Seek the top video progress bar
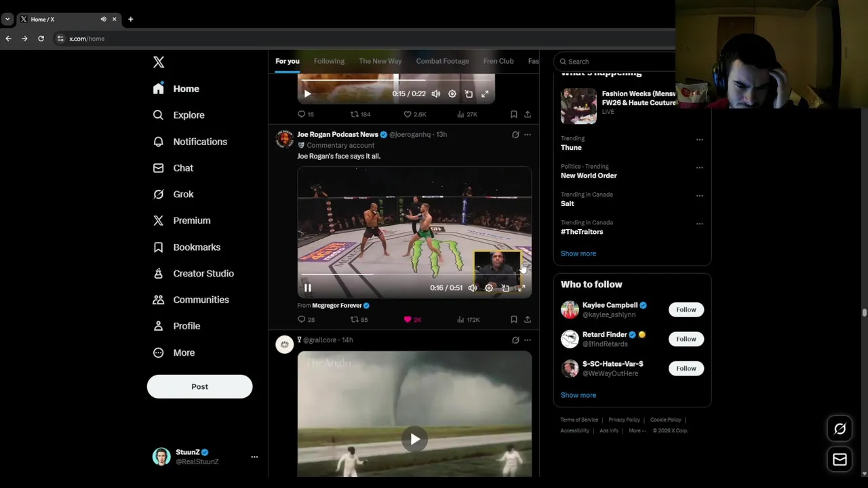Viewport: 868px width, 488px height. [x=396, y=81]
